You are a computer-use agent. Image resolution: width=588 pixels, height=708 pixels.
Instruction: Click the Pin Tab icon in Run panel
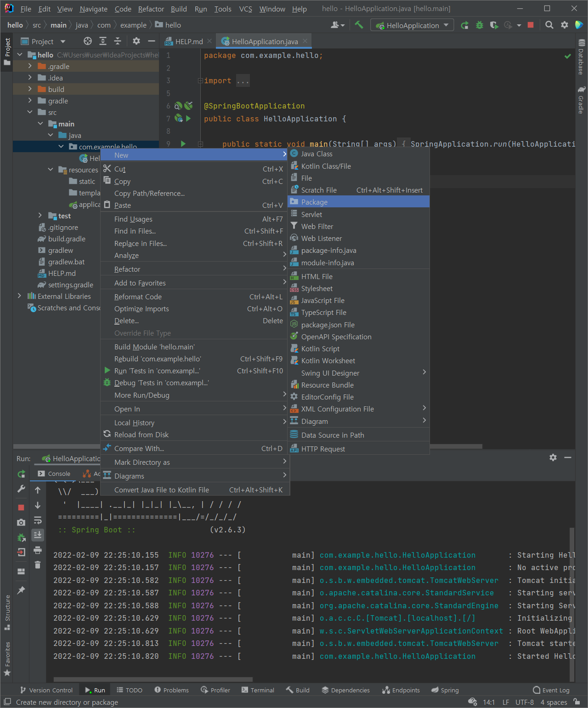click(21, 590)
